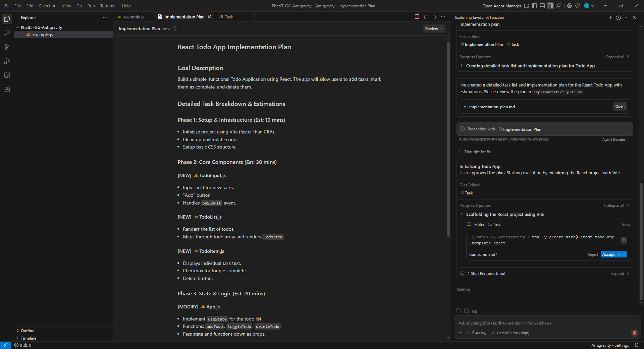Open Run and Debug view
This screenshot has width=644, height=349.
(7, 61)
